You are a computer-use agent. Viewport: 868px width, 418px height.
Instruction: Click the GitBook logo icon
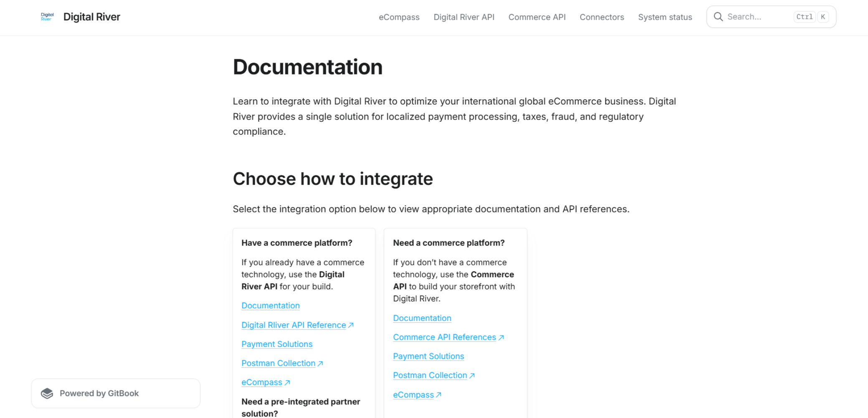point(47,393)
